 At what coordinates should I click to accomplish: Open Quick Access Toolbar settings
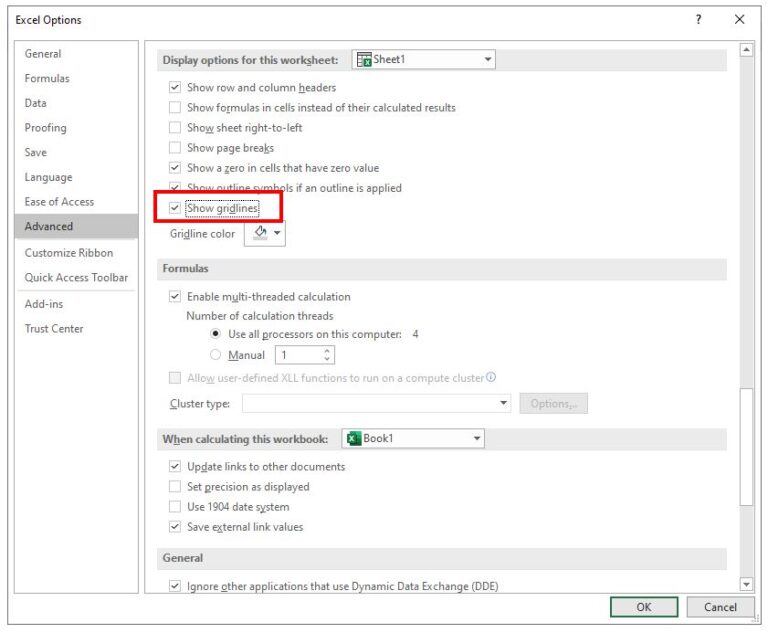(x=76, y=277)
